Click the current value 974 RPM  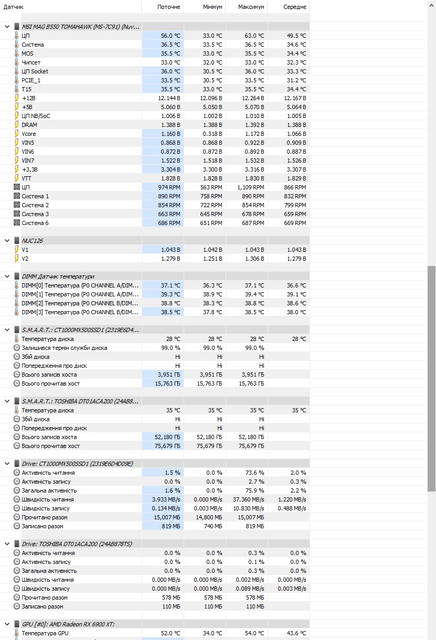(x=169, y=187)
